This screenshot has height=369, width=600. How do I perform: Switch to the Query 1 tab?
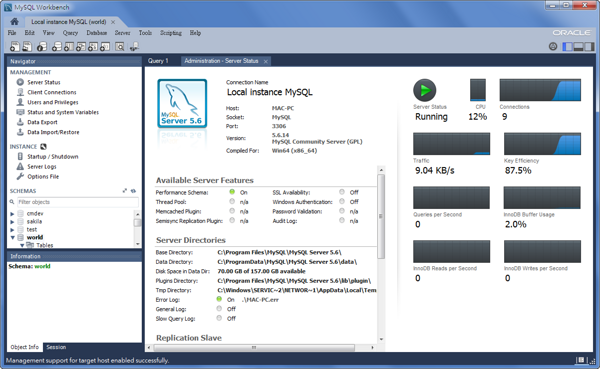point(158,61)
